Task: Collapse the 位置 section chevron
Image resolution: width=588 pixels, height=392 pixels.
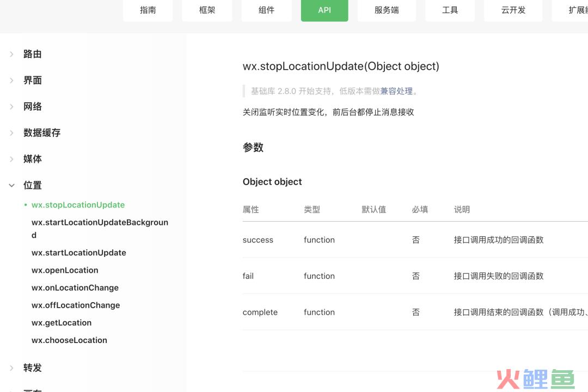Action: [11, 185]
